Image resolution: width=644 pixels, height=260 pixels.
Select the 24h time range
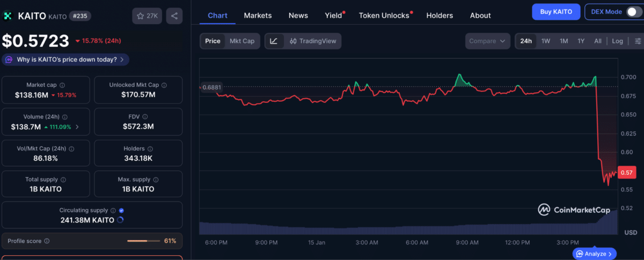click(x=526, y=41)
